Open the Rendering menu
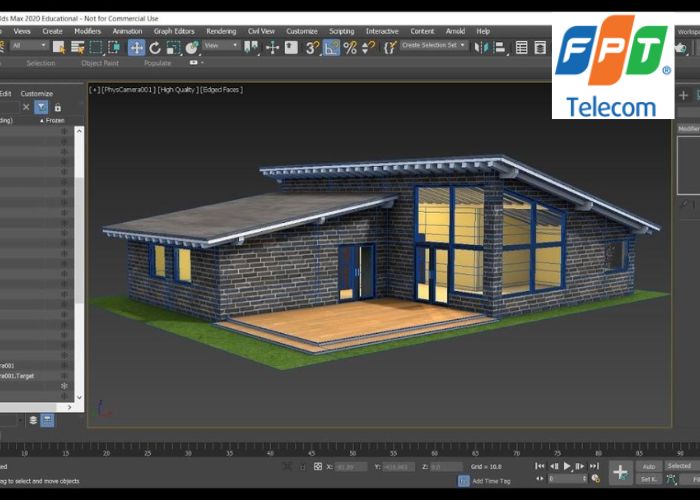 pyautogui.click(x=221, y=31)
